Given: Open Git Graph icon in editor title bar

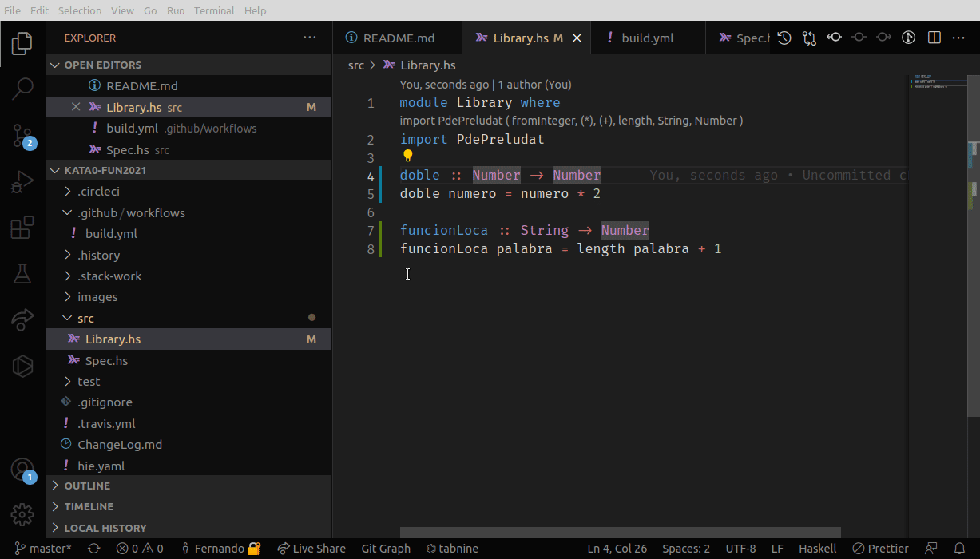Looking at the screenshot, I should click(908, 38).
